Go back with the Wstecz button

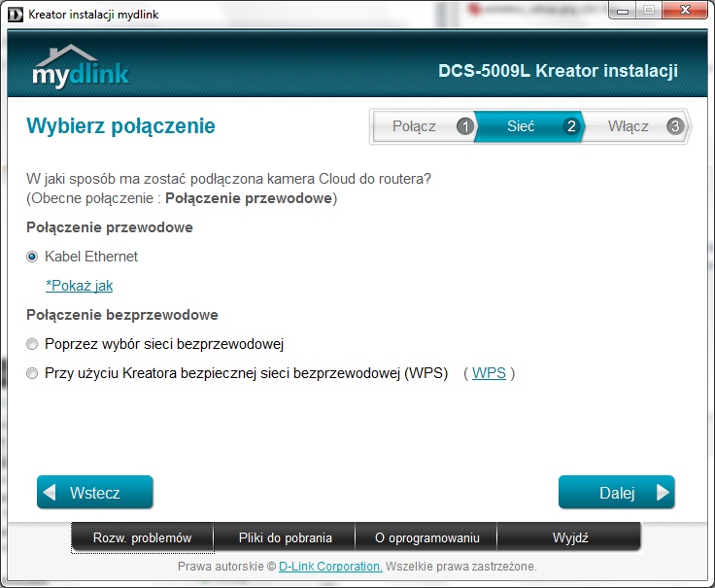click(95, 492)
